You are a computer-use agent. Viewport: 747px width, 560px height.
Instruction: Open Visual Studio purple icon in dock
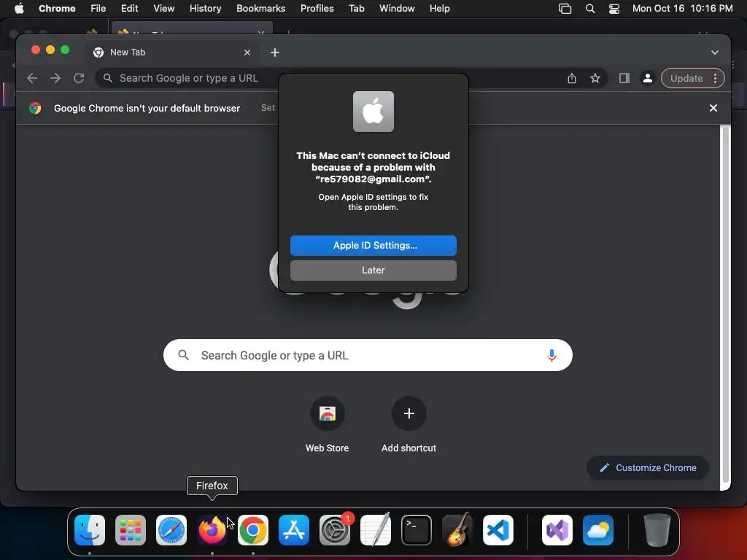click(557, 530)
